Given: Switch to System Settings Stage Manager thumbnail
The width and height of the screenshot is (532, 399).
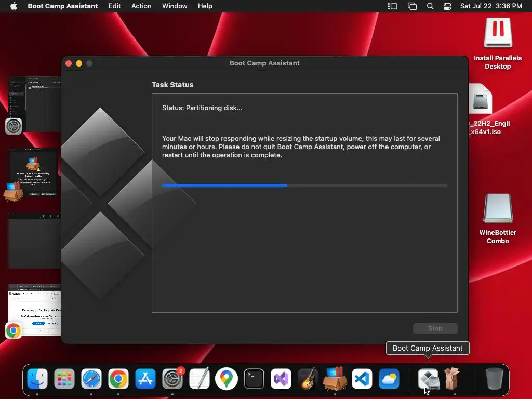Looking at the screenshot, I should coord(34,104).
